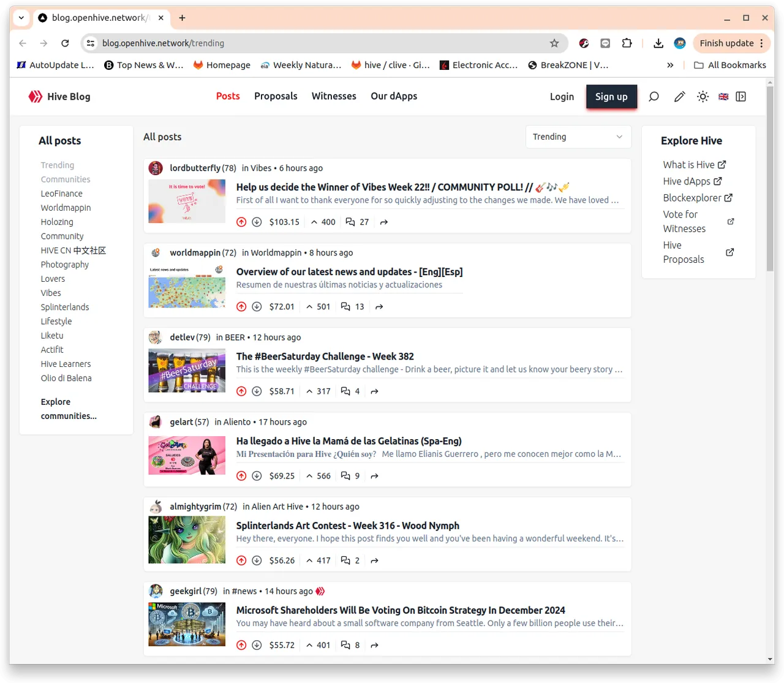784x683 pixels.
Task: Open a new browser tab
Action: [182, 18]
